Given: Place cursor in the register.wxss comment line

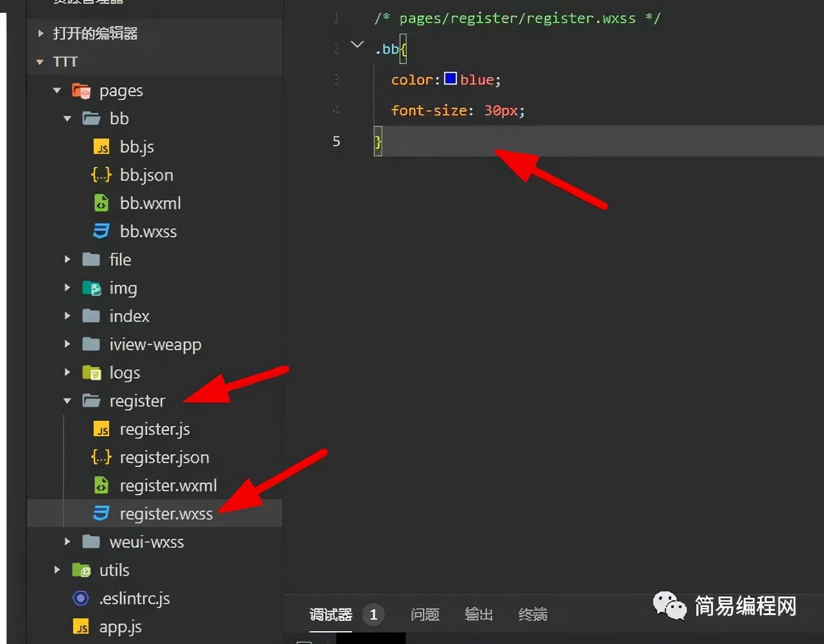Looking at the screenshot, I should coord(517,18).
